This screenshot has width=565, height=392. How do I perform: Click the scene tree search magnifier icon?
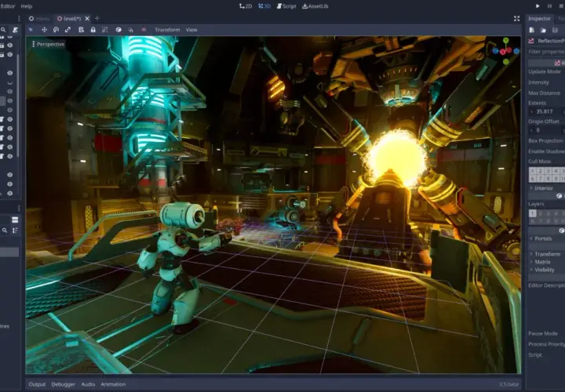[3, 30]
